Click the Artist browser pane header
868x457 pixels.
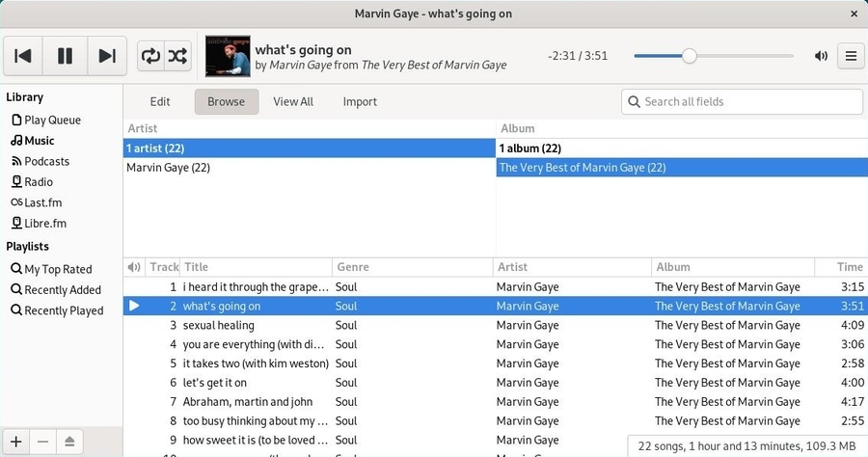[309, 128]
